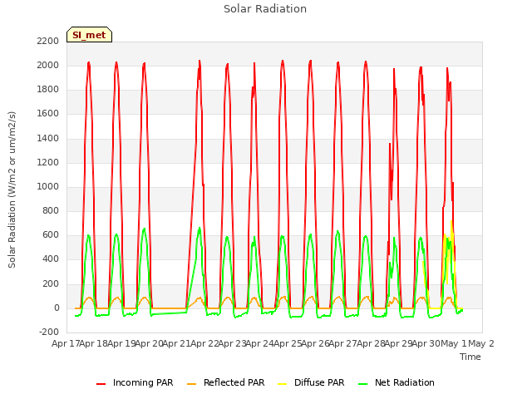The image size is (532, 399).
Task: Click the 1200 y-axis tick label
Action: pos(48,163)
